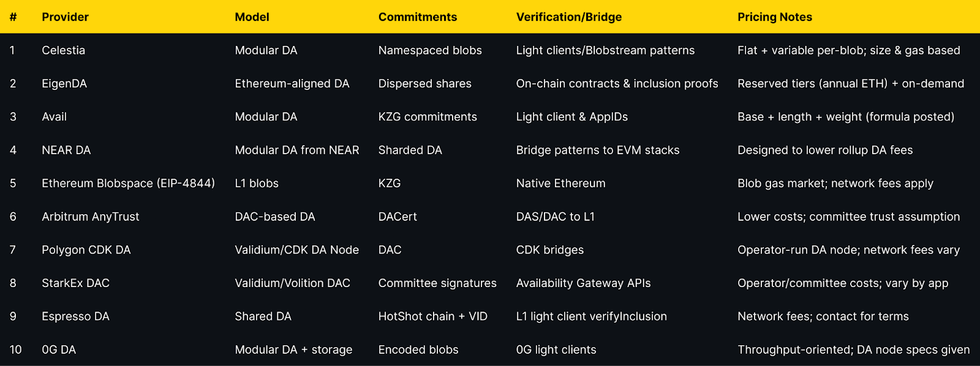Image resolution: width=980 pixels, height=366 pixels.
Task: Select Ethereum Blobspace (EIP-4844) cell
Action: (128, 183)
